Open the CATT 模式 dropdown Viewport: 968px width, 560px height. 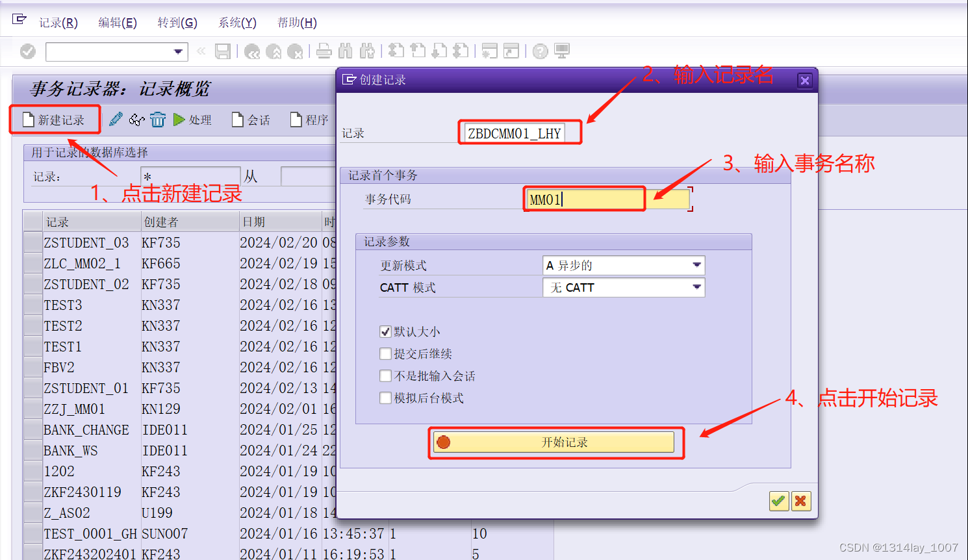click(x=696, y=287)
